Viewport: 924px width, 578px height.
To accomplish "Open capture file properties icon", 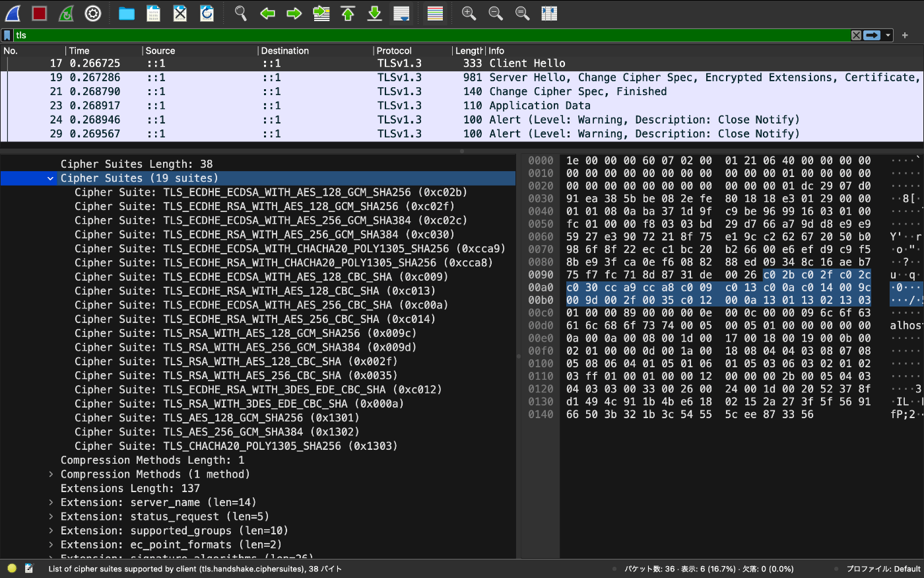I will pyautogui.click(x=28, y=568).
